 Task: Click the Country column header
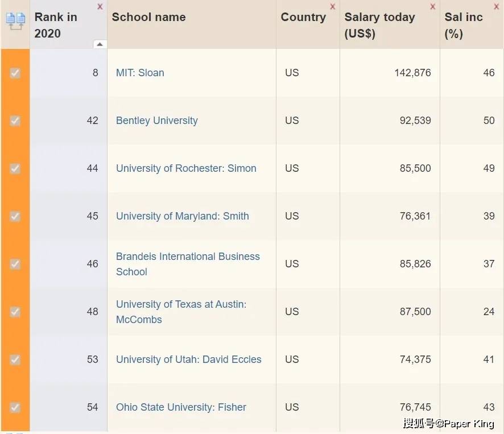click(303, 17)
